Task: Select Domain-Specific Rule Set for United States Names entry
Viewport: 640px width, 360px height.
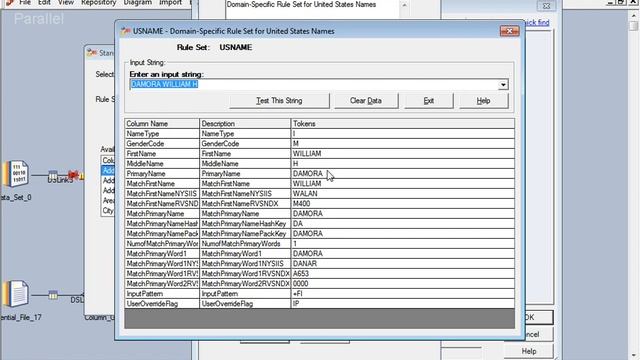Action: (x=301, y=4)
